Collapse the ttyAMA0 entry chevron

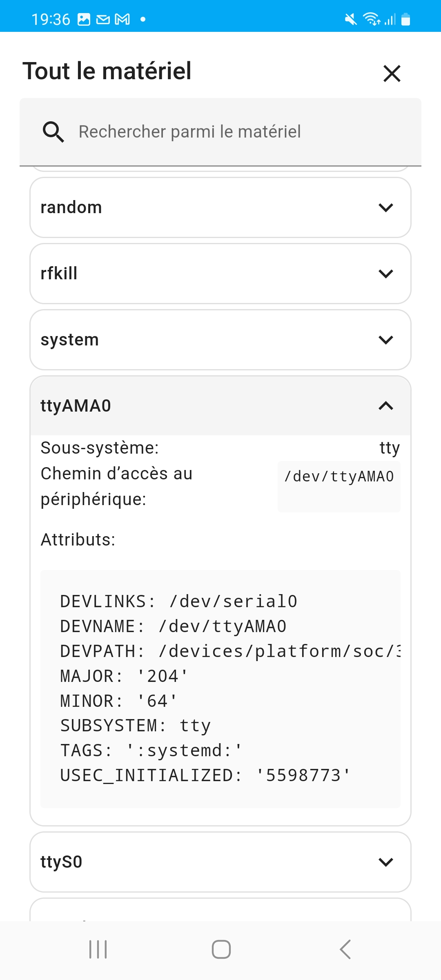pos(386,405)
